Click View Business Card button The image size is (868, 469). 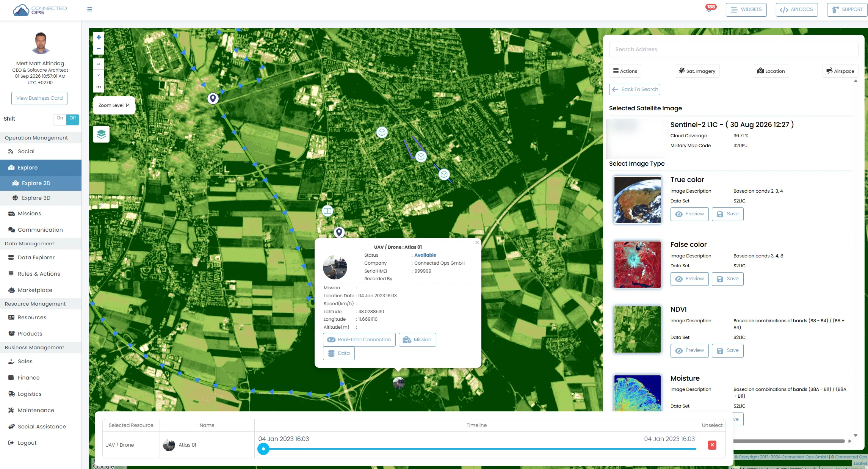pyautogui.click(x=39, y=98)
